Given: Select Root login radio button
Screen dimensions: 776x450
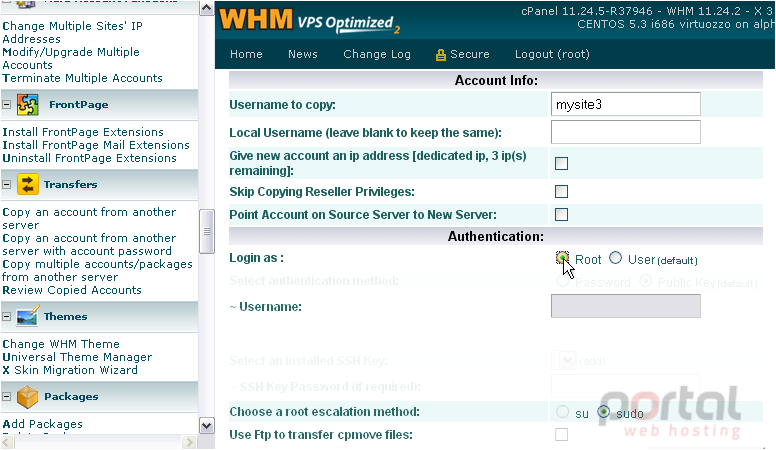Looking at the screenshot, I should pyautogui.click(x=562, y=257).
